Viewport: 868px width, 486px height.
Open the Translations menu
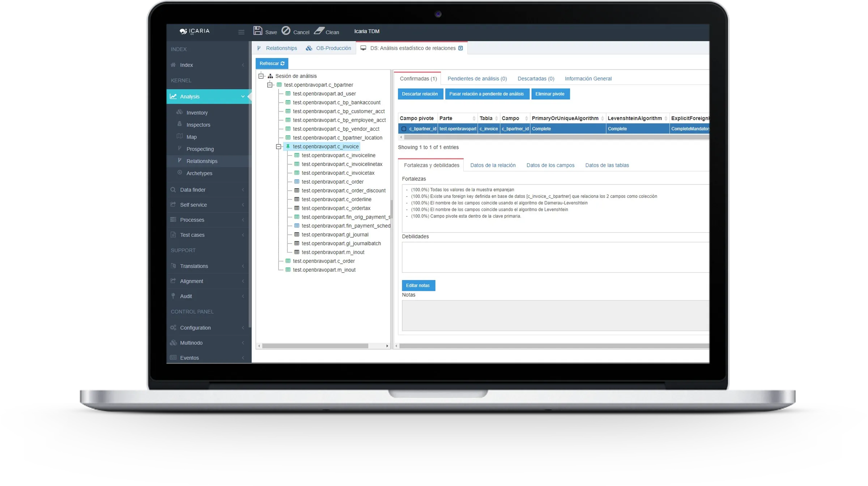pos(208,266)
